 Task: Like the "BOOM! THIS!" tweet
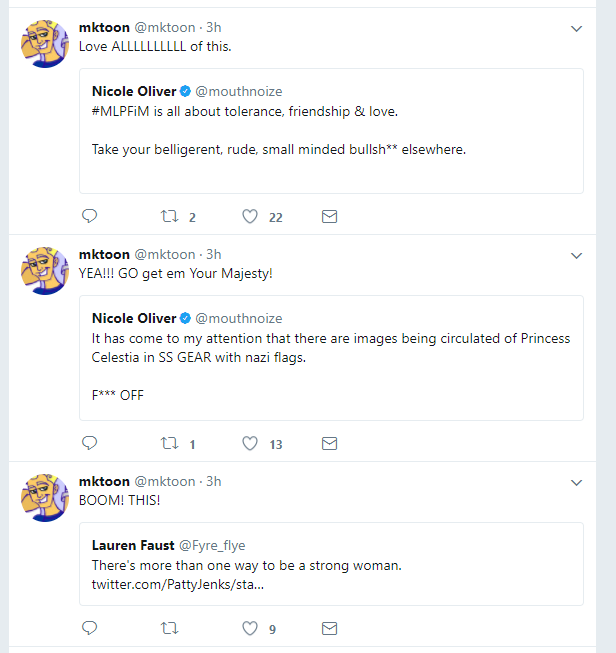click(251, 628)
